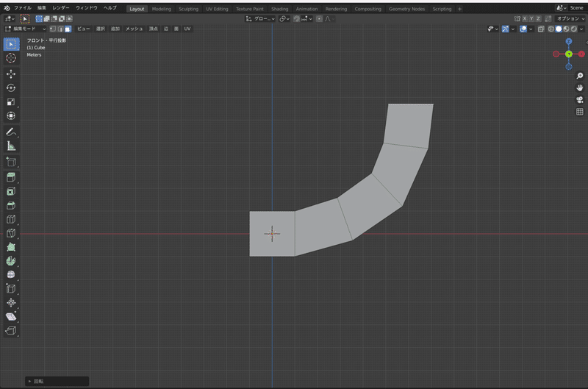Open the ウィンドウ menu

pos(86,8)
